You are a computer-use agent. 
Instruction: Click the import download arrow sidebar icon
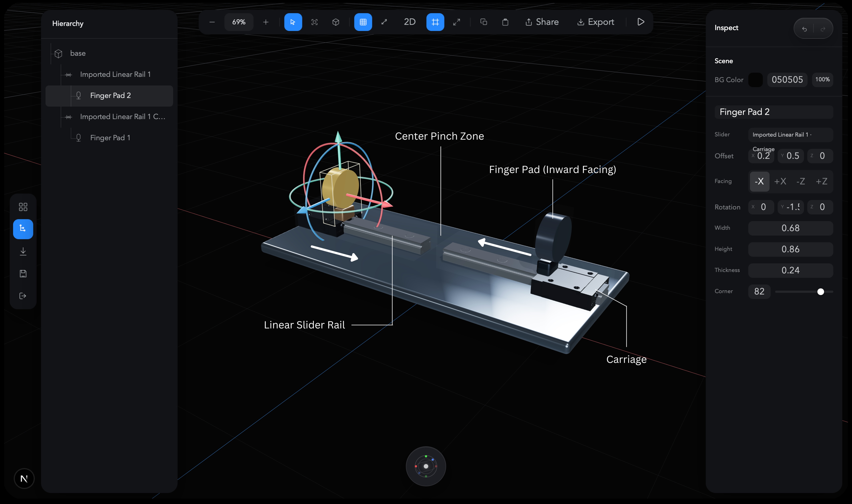tap(23, 251)
